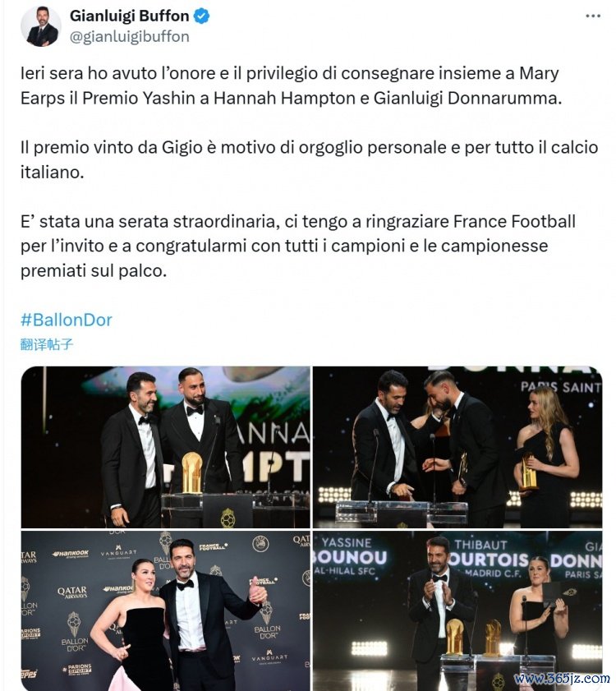Screen dimensions: 616x691
Task: Click Gianluigi Buffon's profile avatar
Action: click(41, 26)
